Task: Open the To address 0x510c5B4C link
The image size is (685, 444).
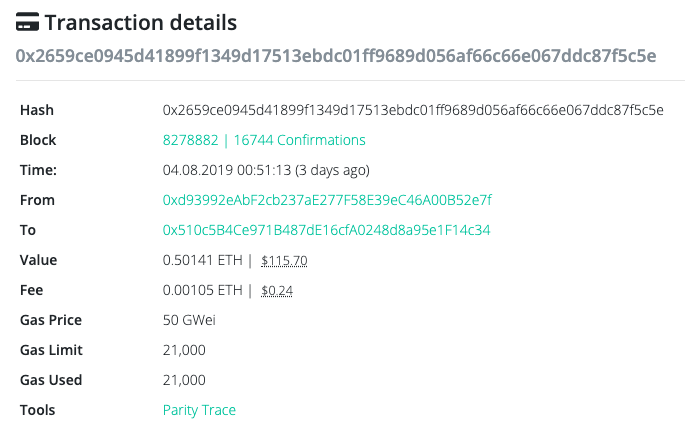Action: 326,230
